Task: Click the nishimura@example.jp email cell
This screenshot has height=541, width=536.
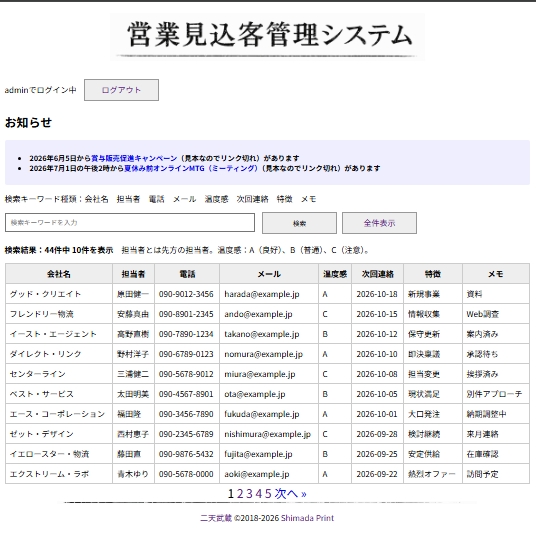Action: coord(269,434)
